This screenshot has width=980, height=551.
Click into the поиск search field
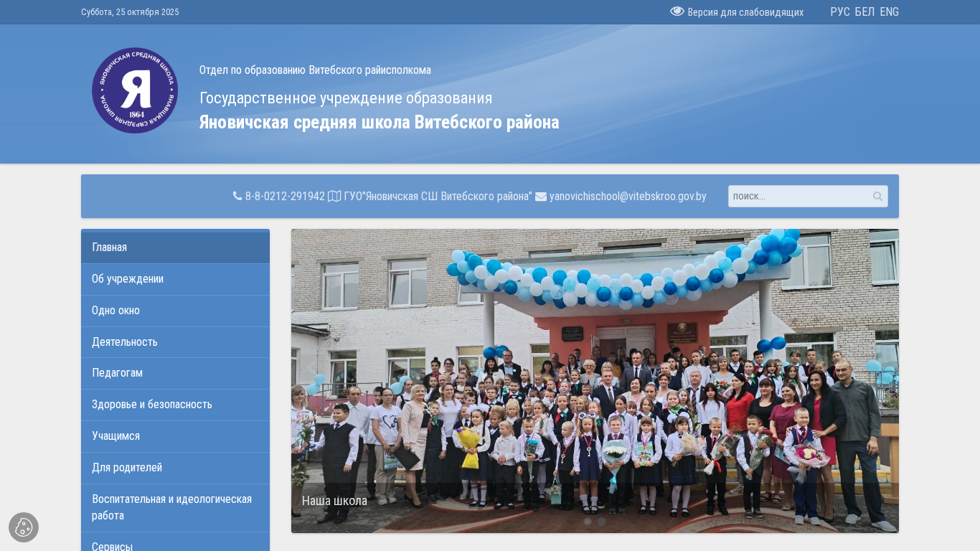pos(796,197)
